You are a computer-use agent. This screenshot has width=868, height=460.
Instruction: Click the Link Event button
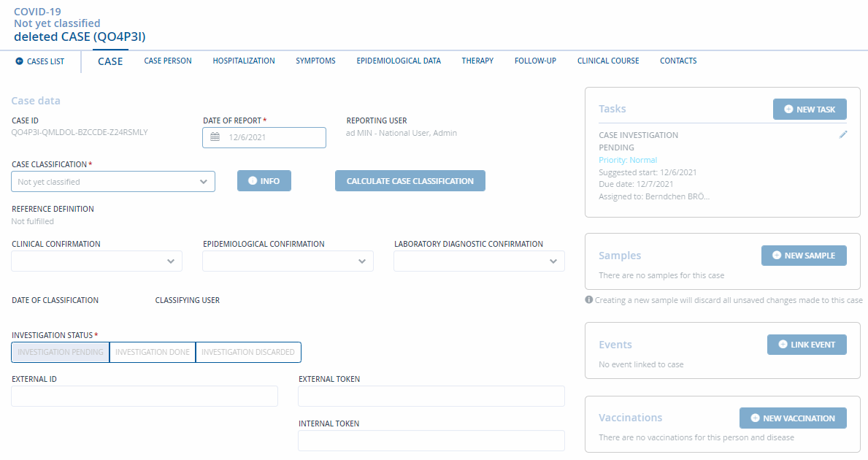tap(807, 345)
